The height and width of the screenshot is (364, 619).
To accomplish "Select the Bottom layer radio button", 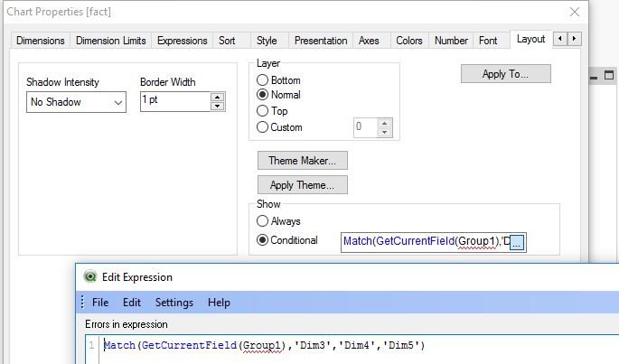I will 263,80.
